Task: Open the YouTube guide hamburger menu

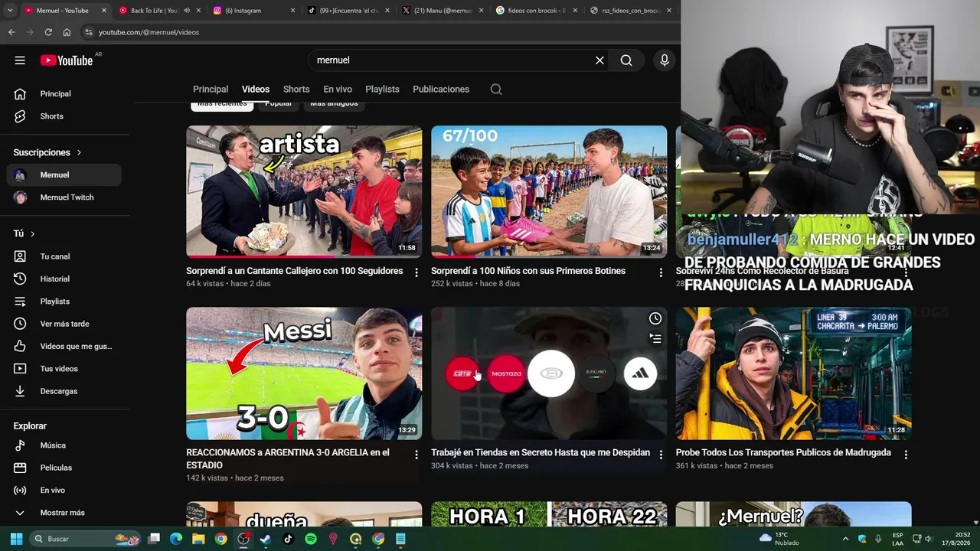Action: click(x=20, y=60)
